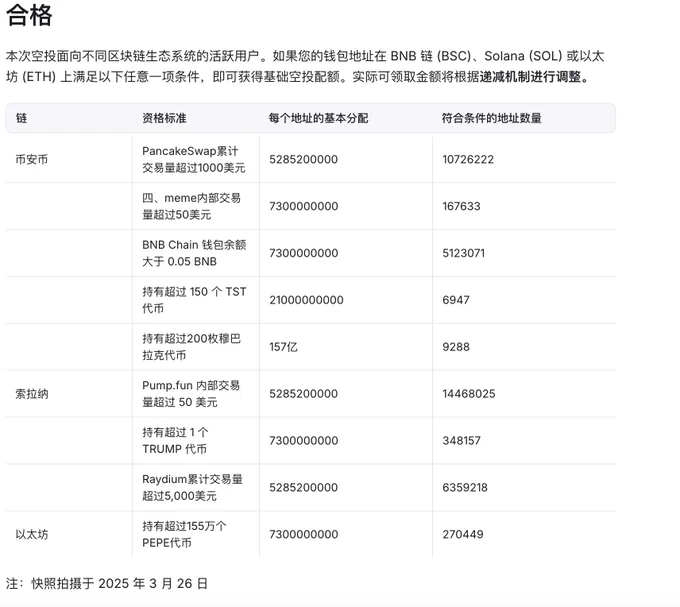Select the 链 column header

point(21,118)
